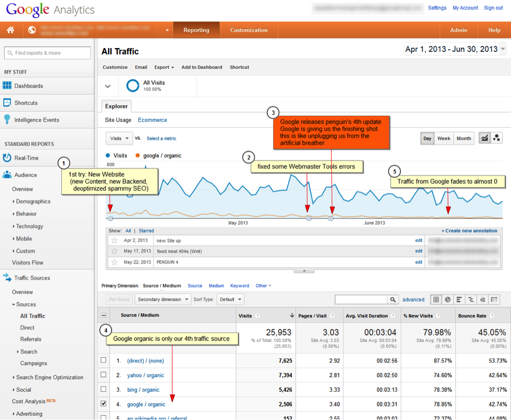Open the Reporting tab
Viewport: 511px width, 420px height.
click(196, 30)
